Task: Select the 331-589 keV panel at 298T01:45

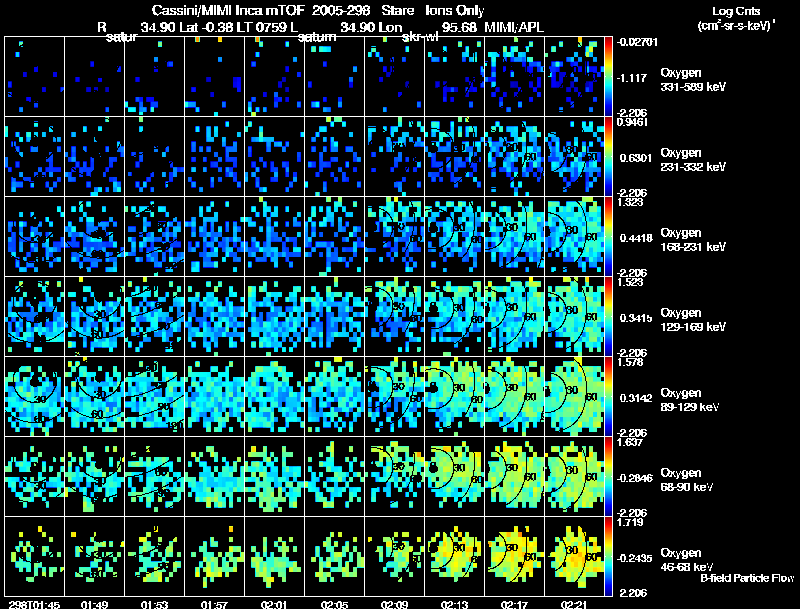Action: pyautogui.click(x=35, y=77)
